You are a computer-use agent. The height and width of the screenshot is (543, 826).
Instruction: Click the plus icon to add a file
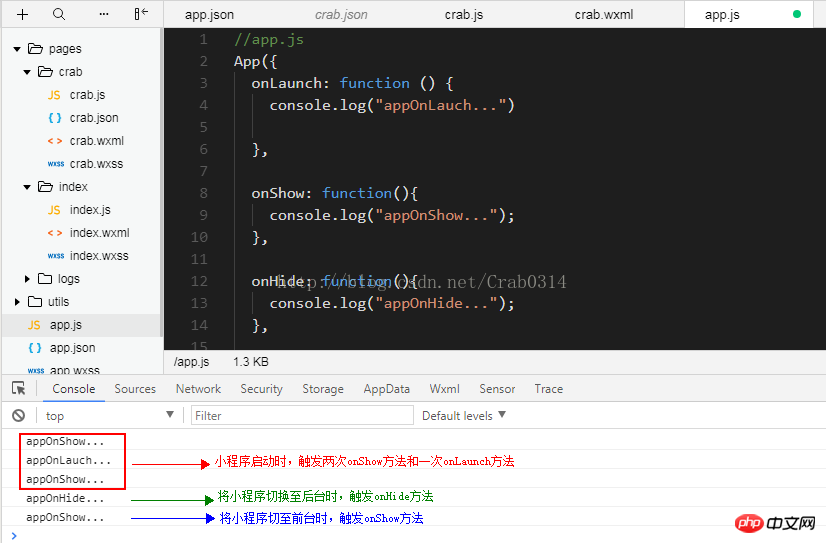coord(22,14)
